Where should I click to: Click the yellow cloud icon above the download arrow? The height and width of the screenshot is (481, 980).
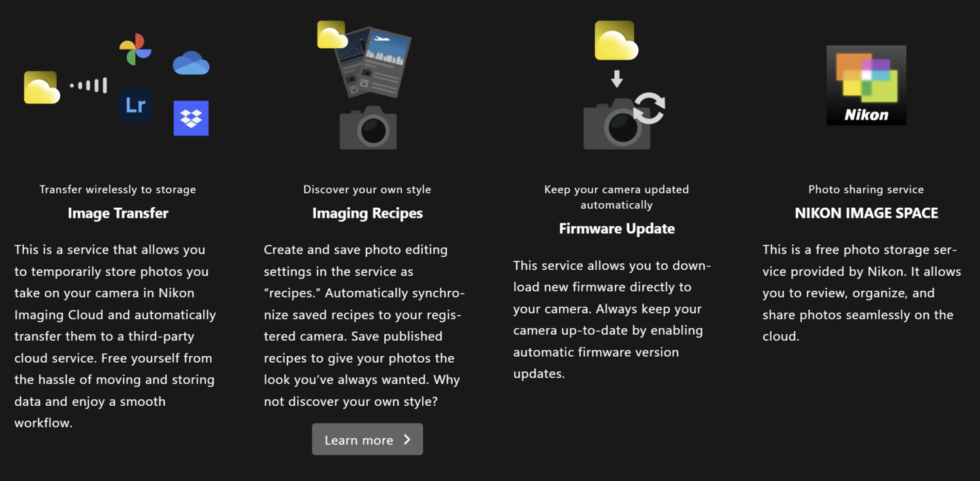pyautogui.click(x=616, y=41)
